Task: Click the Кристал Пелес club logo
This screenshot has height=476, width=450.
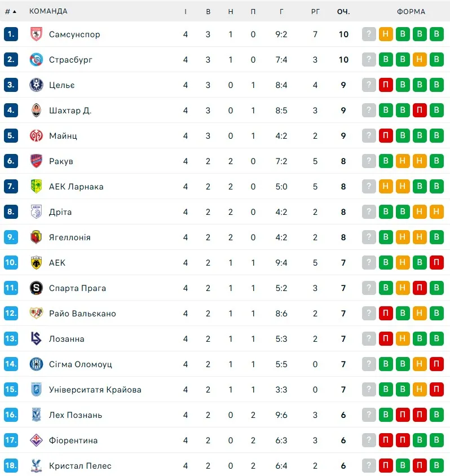Action: click(36, 466)
